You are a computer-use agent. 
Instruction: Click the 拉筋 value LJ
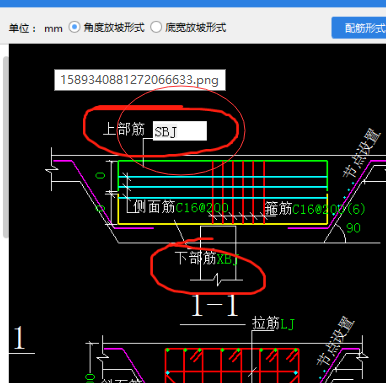(x=287, y=324)
